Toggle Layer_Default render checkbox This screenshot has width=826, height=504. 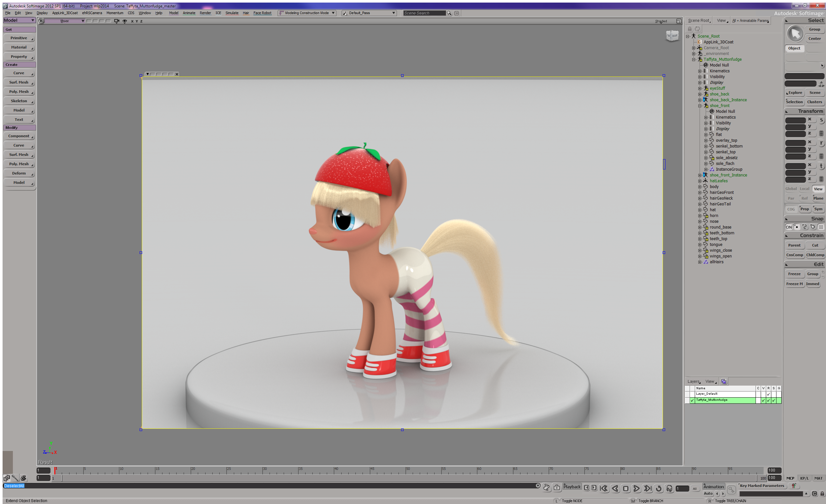tap(768, 394)
